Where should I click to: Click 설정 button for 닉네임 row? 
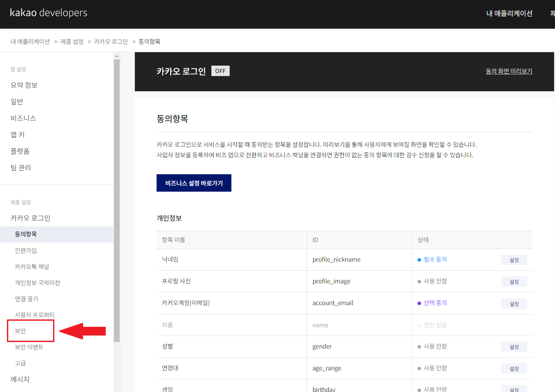click(x=514, y=260)
